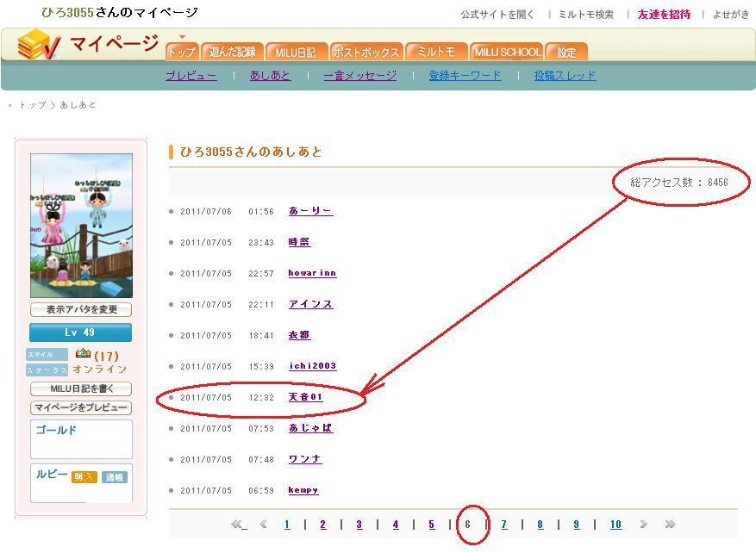Click the last-page double arrow icon
This screenshot has width=756, height=553.
coord(670,524)
